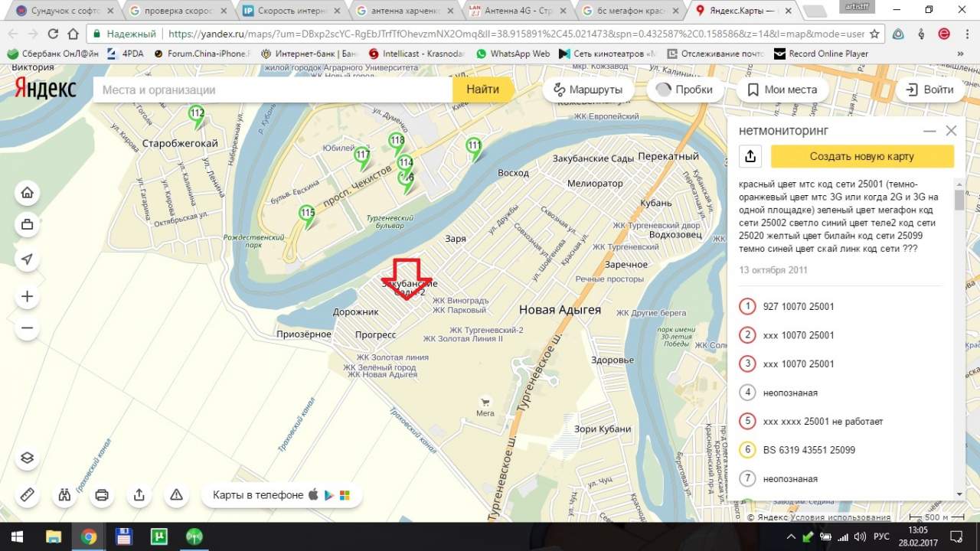
Task: Click the Войти sign-in button
Action: tap(929, 90)
